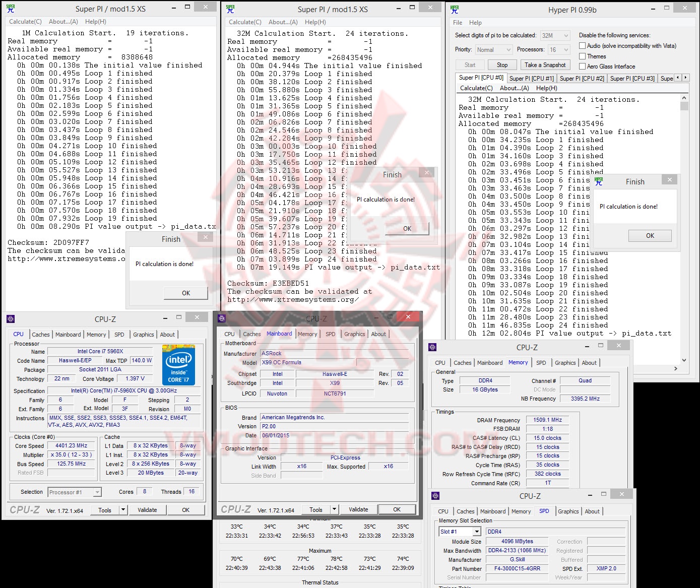Click the horizontal scroll right arrow in Hyper PI
Screen dimensions: 700x588
pyautogui.click(x=676, y=369)
